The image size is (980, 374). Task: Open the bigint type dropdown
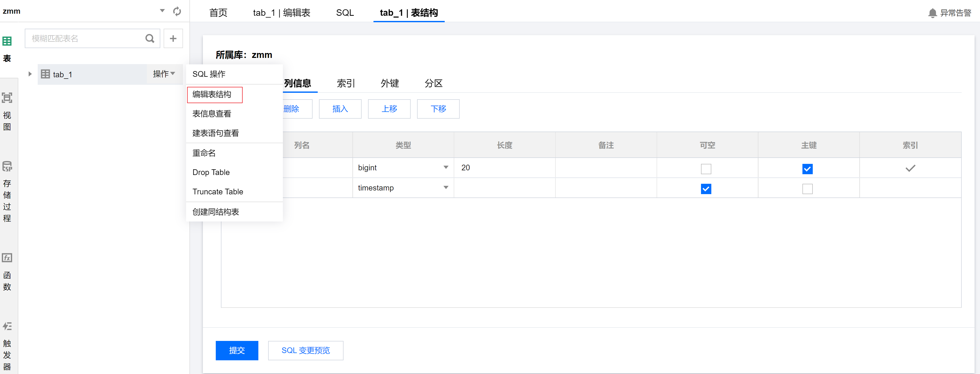[445, 167]
